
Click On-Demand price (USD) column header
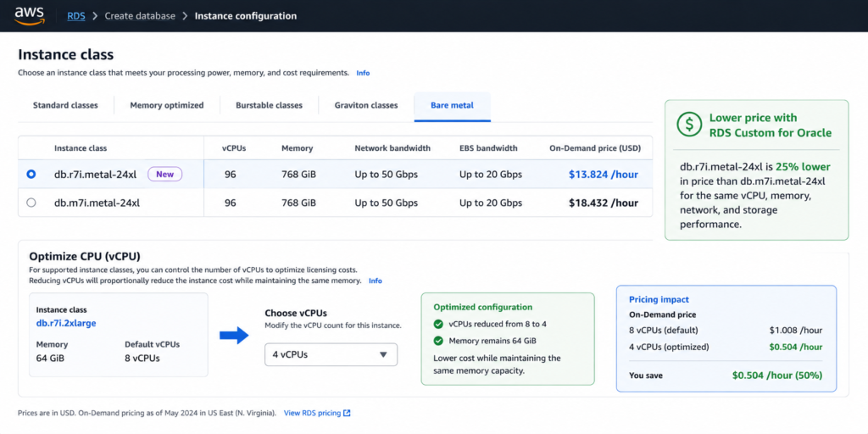pos(594,148)
